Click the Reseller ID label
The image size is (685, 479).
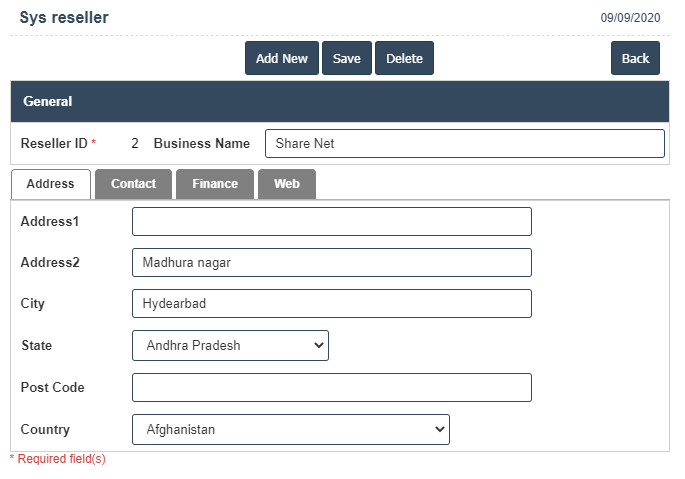(x=54, y=144)
